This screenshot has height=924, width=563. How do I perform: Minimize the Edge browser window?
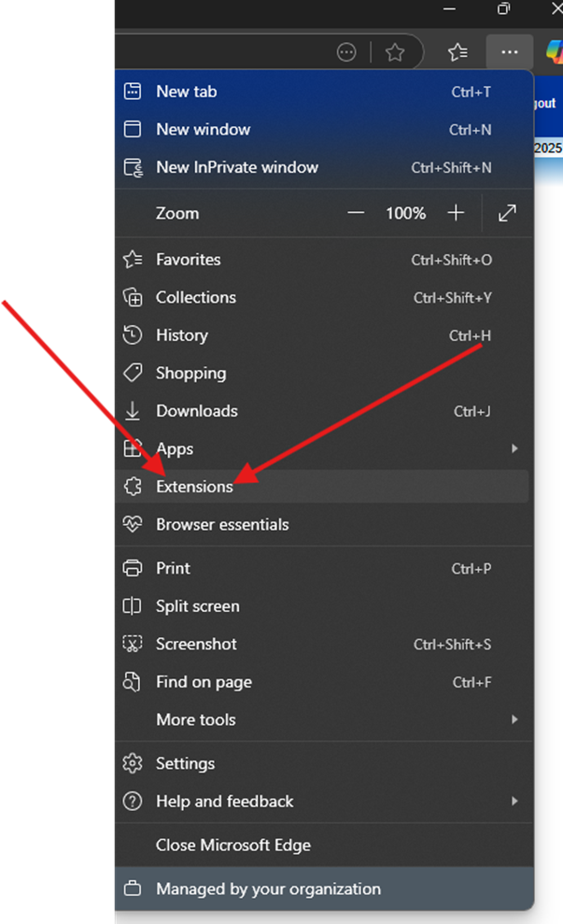coord(449,8)
